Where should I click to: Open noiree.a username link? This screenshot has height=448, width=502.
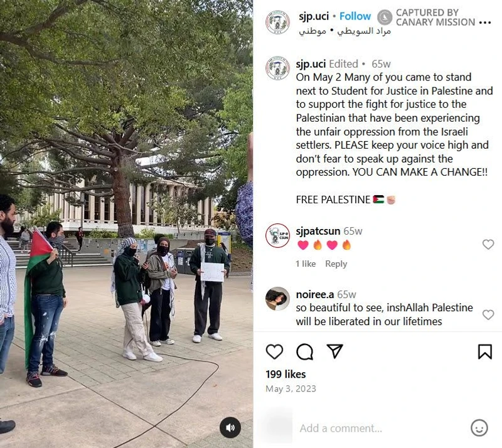(x=315, y=294)
